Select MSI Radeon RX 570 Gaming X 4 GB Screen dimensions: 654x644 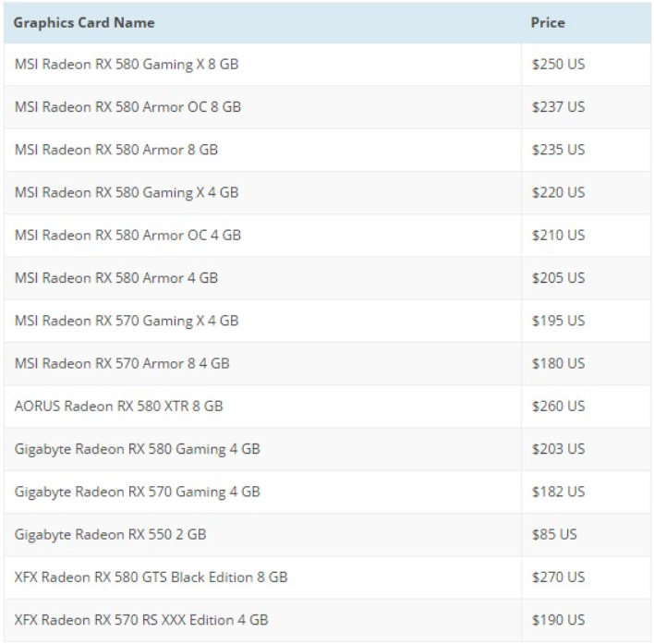tap(127, 321)
